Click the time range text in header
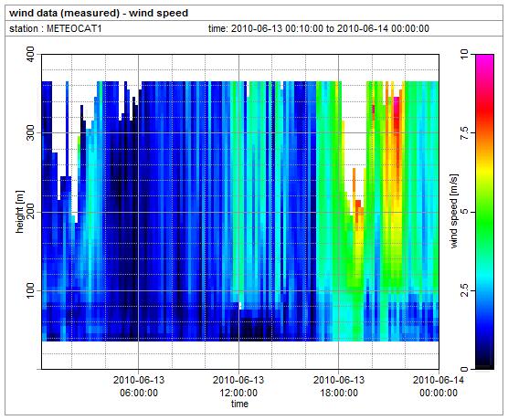Image resolution: width=508 pixels, height=420 pixels. tap(319, 28)
